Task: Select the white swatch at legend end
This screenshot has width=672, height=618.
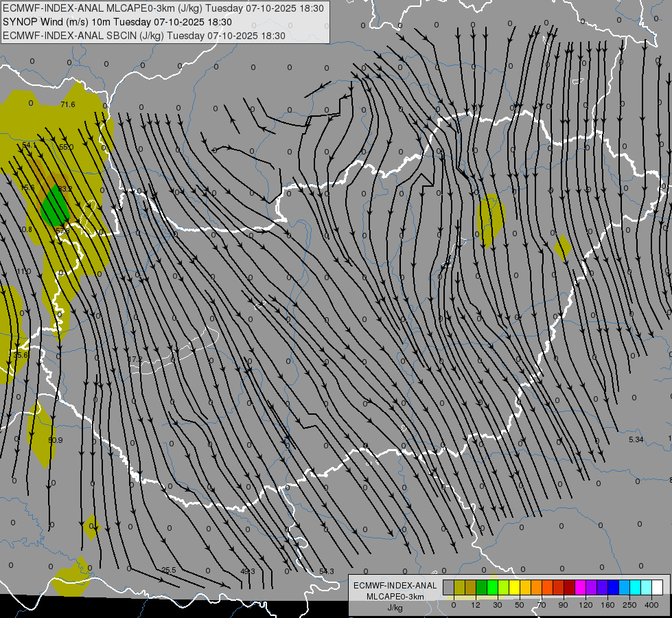Action: pyautogui.click(x=657, y=587)
